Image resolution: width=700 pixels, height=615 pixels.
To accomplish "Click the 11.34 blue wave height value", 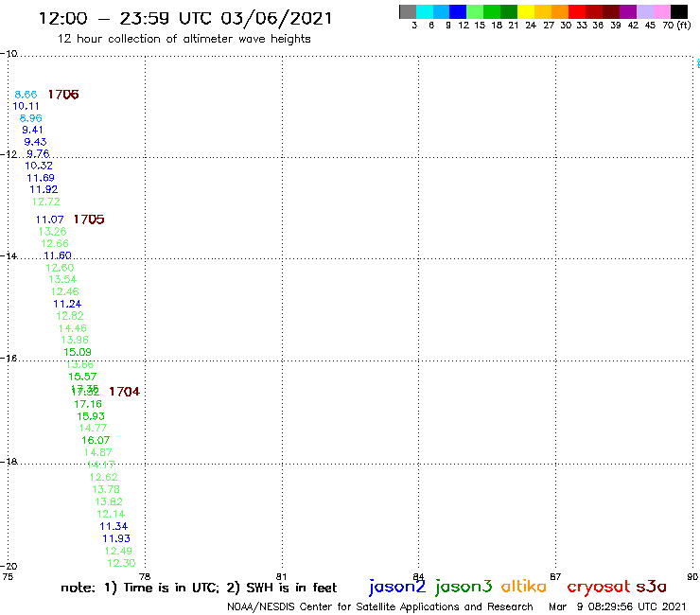I will (114, 526).
